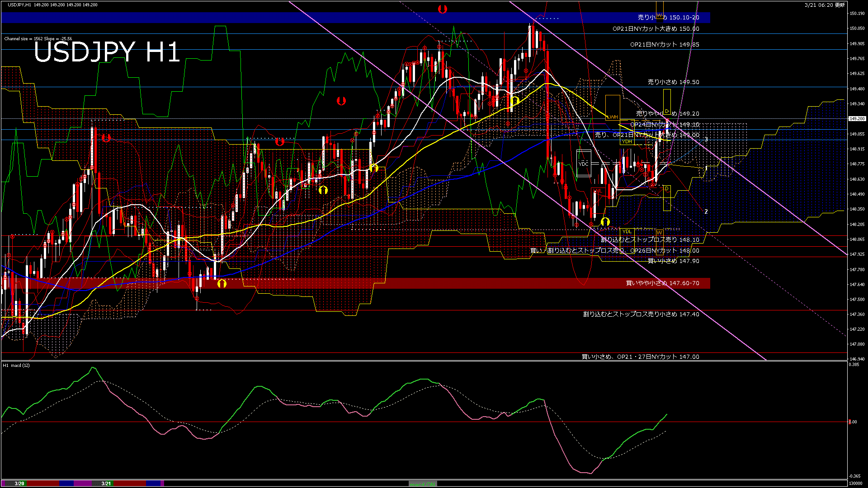Image resolution: width=868 pixels, height=488 pixels.
Task: Toggle the macd ON button
Action: point(423,483)
